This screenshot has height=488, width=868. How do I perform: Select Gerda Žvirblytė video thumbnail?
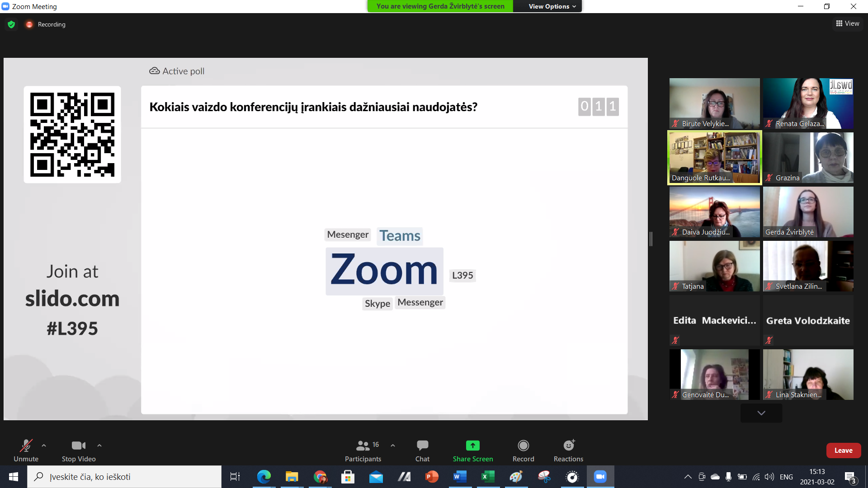[x=808, y=212]
